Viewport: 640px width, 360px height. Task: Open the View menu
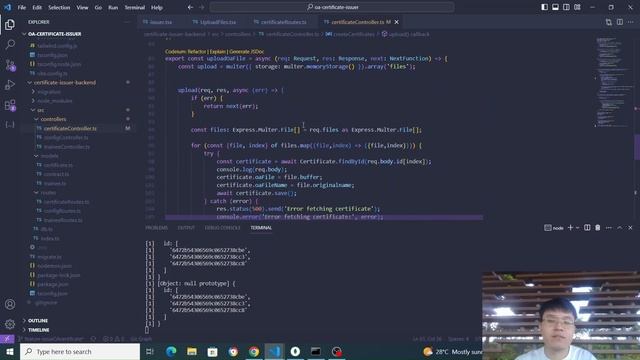82,7
